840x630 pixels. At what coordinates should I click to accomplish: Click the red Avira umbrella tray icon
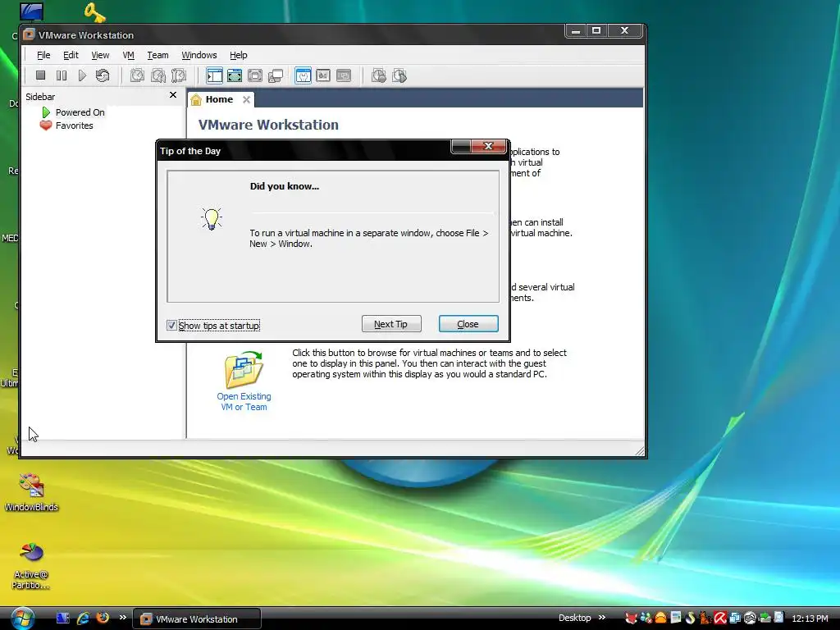[720, 618]
